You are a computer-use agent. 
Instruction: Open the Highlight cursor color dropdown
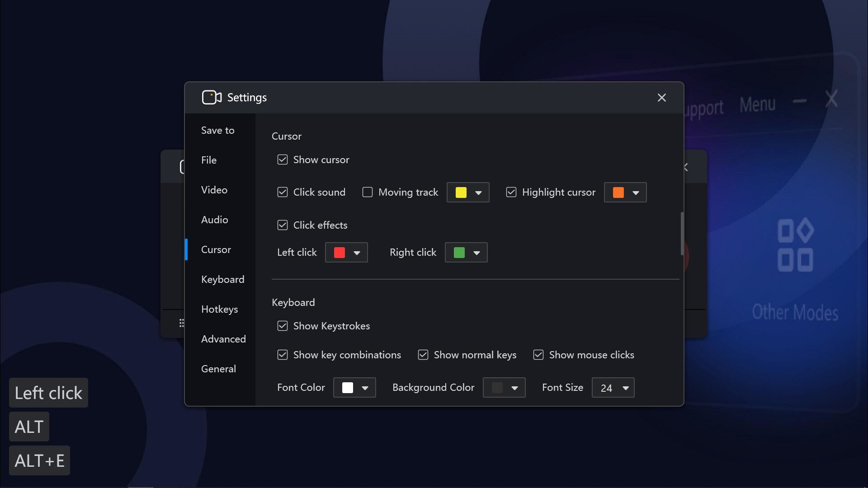[x=625, y=192]
